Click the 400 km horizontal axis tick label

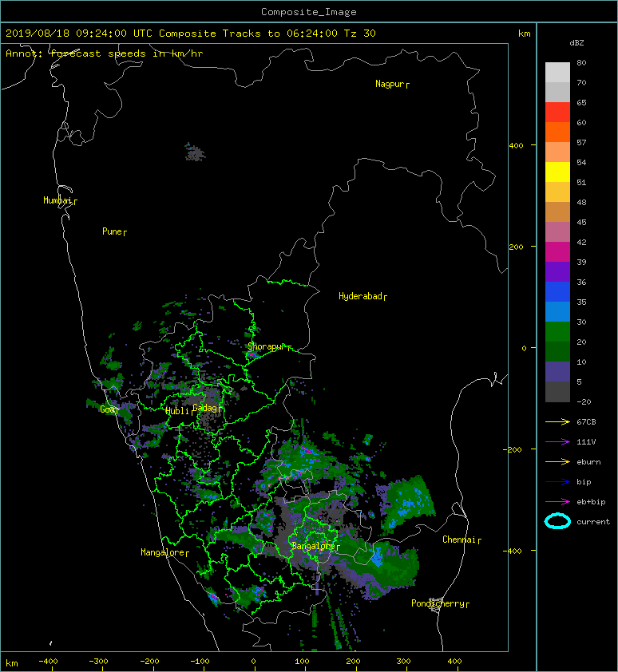point(454,662)
